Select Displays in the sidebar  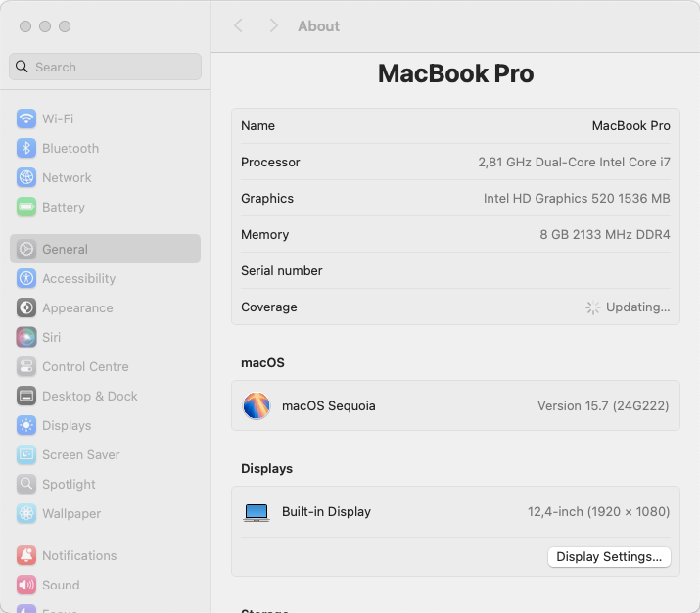(67, 425)
